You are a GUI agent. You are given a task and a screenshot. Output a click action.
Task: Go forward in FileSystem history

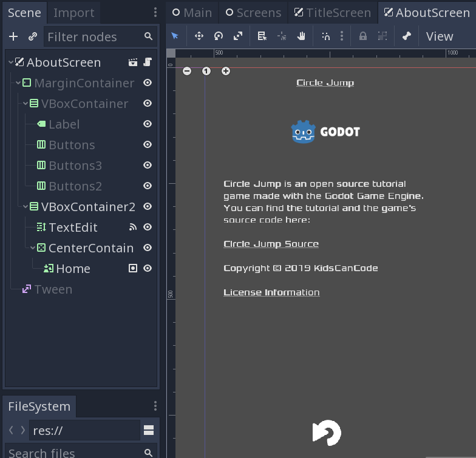[23, 430]
